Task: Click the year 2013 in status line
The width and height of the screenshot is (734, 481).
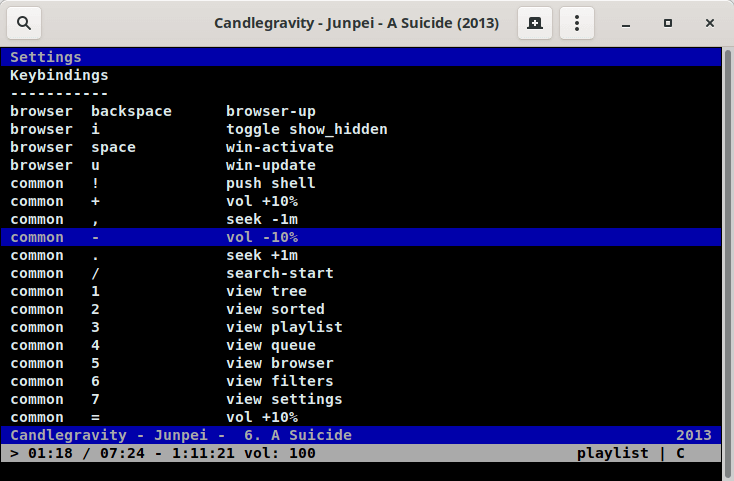Action: [694, 436]
